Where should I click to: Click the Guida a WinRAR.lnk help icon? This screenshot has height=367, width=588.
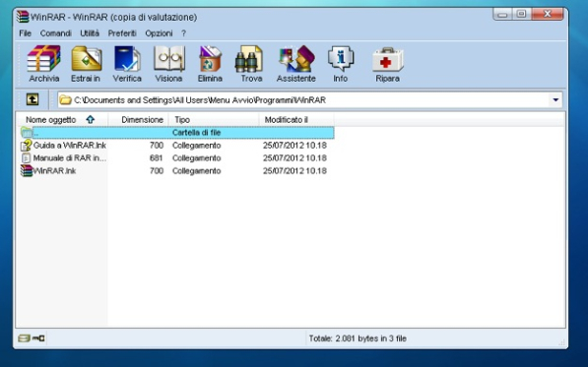(27, 146)
